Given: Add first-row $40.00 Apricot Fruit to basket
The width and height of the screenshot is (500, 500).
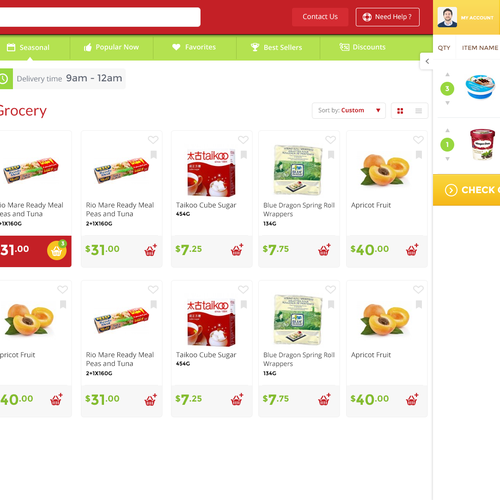Looking at the screenshot, I should 412,250.
